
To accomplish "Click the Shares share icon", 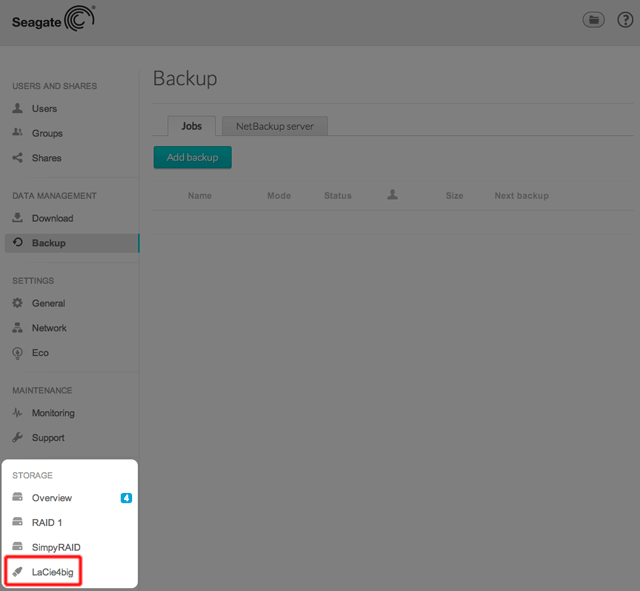I will (x=18, y=158).
